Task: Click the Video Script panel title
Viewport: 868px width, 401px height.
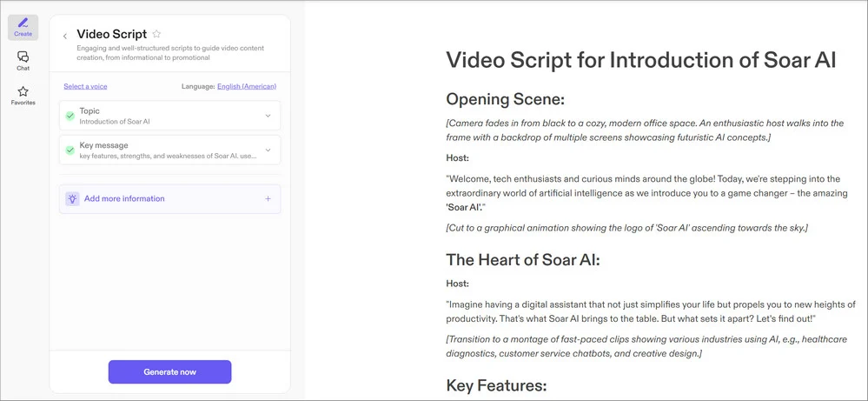Action: (x=112, y=34)
